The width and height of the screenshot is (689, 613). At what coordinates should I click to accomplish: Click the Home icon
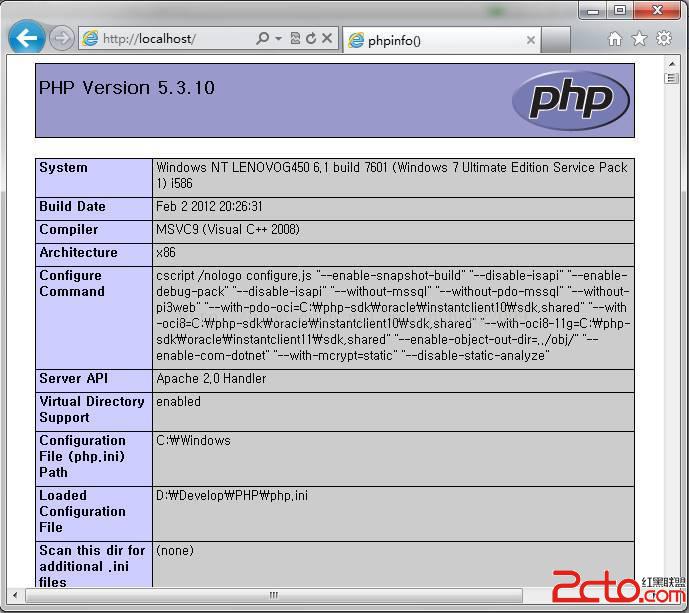point(615,39)
